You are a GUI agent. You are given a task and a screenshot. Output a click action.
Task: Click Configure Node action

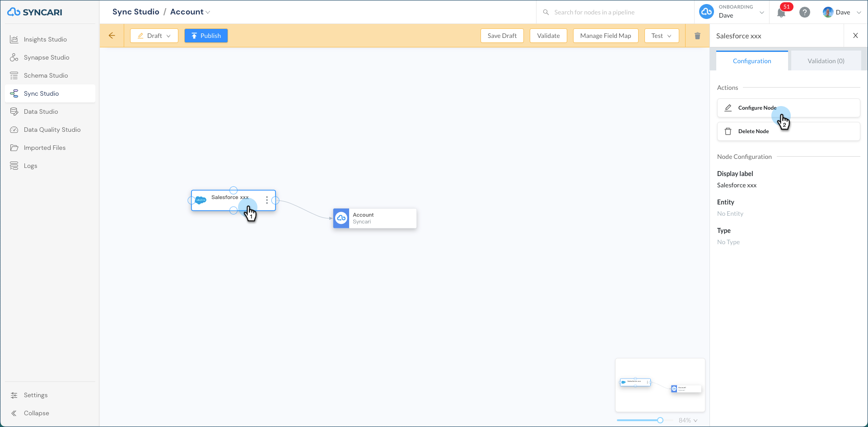789,108
